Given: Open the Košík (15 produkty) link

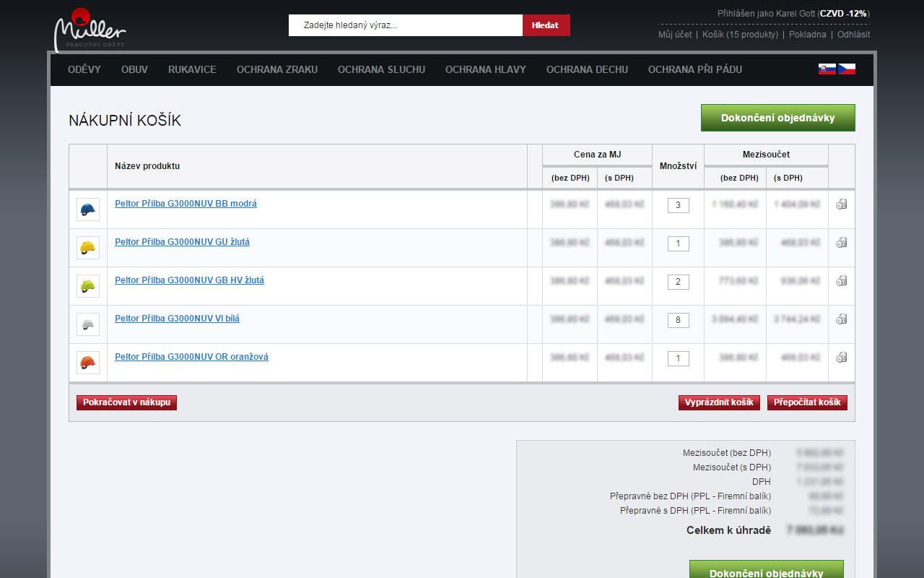Looking at the screenshot, I should [x=740, y=35].
